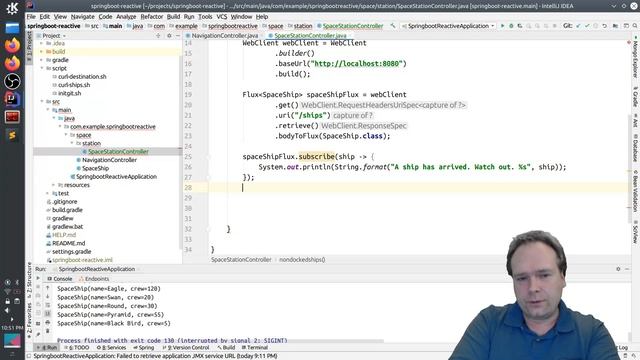Switch to Endpoints tab in Run panel
The image size is (640, 360).
(94, 279)
